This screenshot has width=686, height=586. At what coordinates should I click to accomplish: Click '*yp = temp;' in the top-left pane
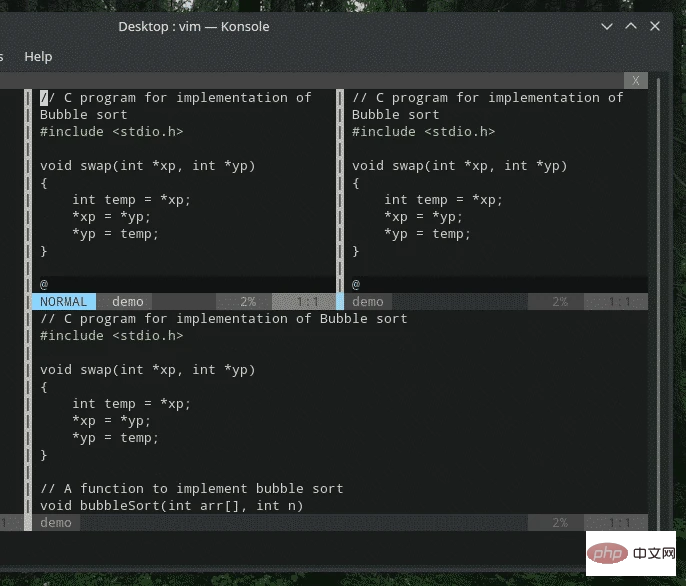click(115, 233)
